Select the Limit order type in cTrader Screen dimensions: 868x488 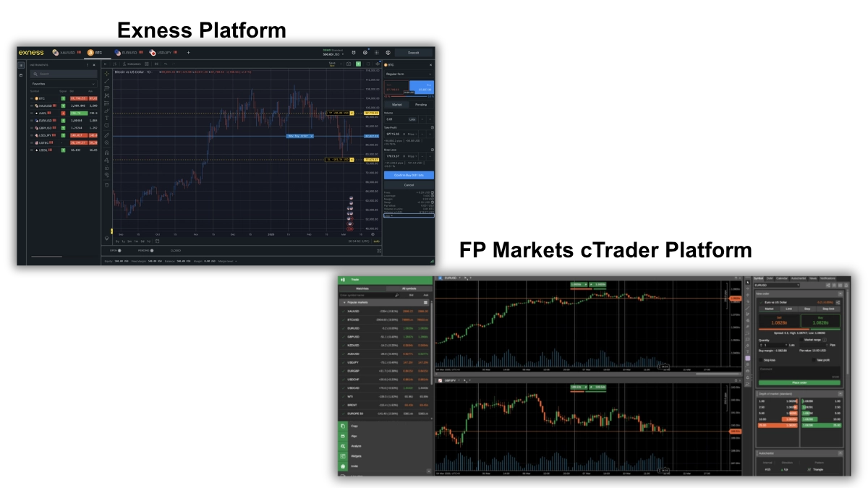pos(789,309)
